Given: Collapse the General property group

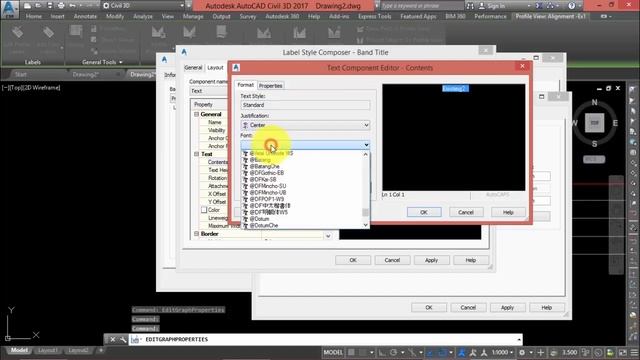Looking at the screenshot, I should pos(196,114).
